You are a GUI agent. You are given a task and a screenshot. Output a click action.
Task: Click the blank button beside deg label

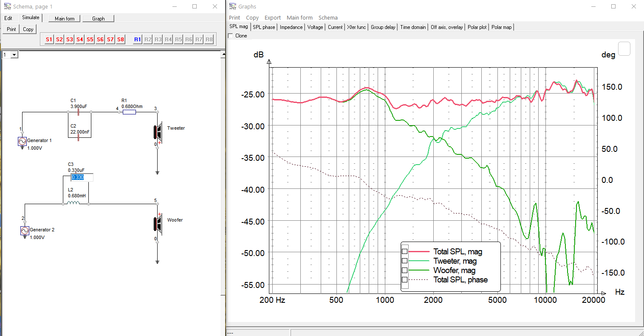pyautogui.click(x=624, y=48)
